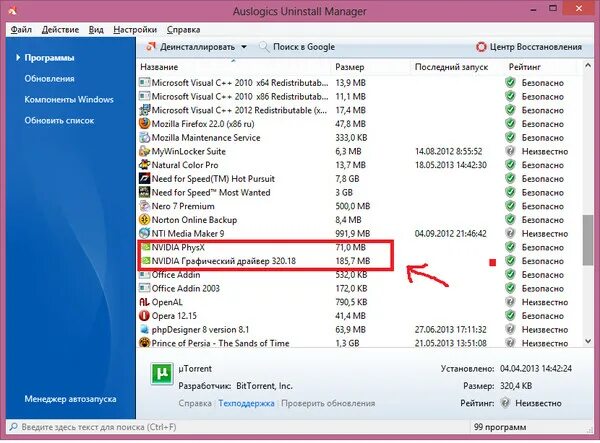Viewport: 600px width, 443px height.
Task: Open the Вид menu
Action: [x=96, y=29]
